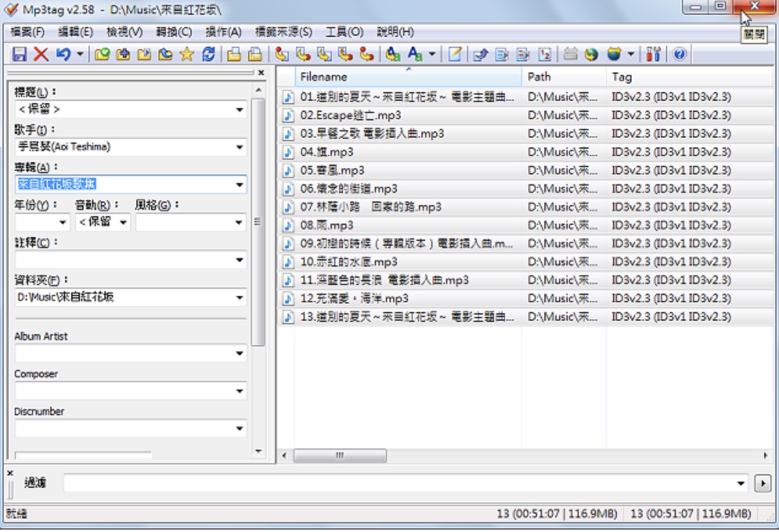779x532 pixels.
Task: Click the second yellow printer-like toolbar icon
Action: (x=255, y=55)
